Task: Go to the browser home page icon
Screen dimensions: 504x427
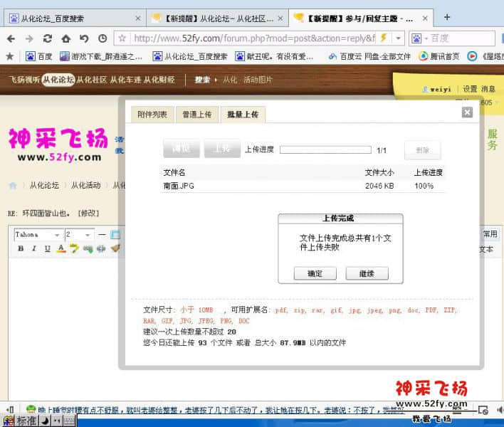Action: (66, 39)
